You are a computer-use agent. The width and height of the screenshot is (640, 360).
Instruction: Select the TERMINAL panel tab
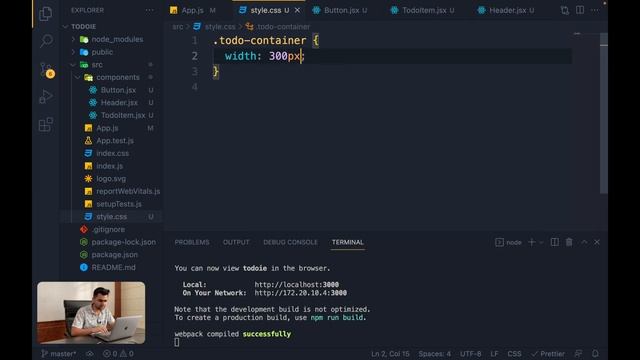click(348, 242)
